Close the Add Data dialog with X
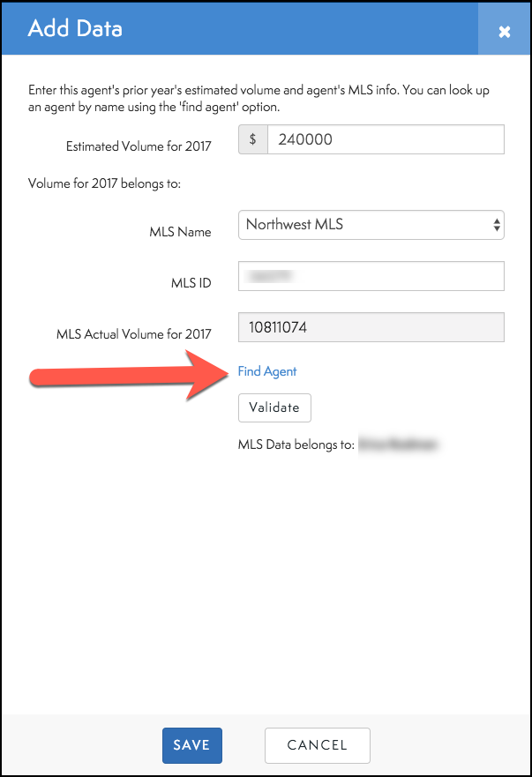The height and width of the screenshot is (777, 532). [x=504, y=32]
